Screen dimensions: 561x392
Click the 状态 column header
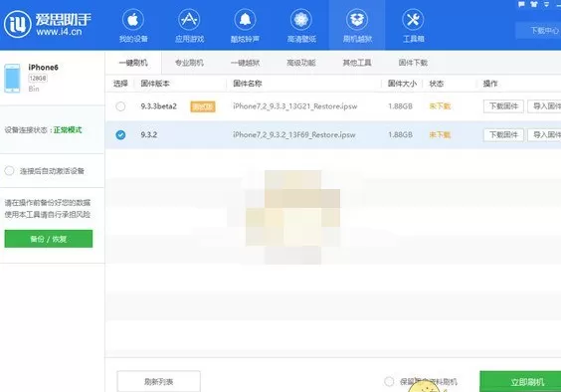[436, 84]
